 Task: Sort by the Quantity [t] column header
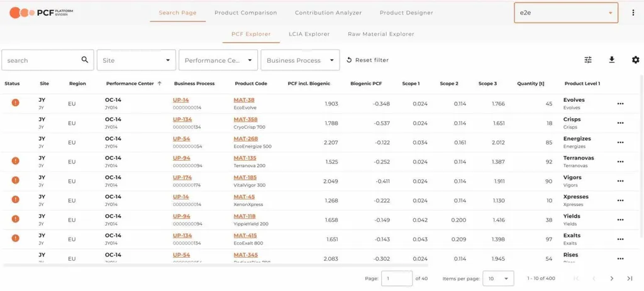coord(531,84)
